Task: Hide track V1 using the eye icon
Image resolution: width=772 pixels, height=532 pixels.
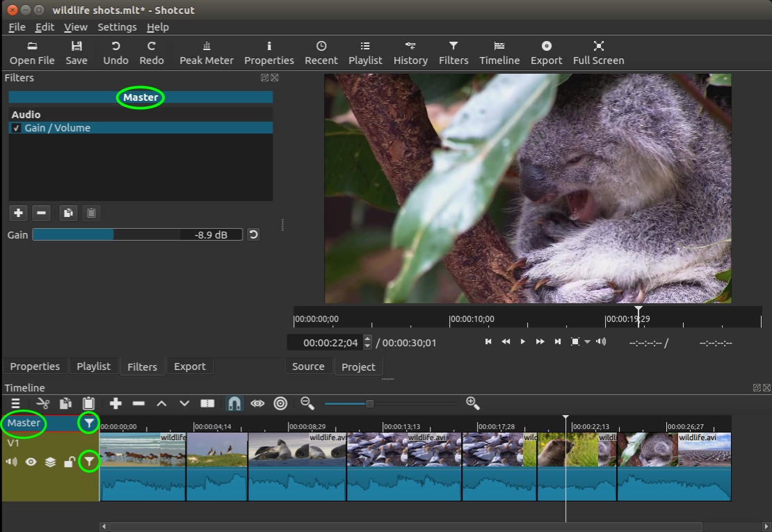Action: tap(31, 462)
